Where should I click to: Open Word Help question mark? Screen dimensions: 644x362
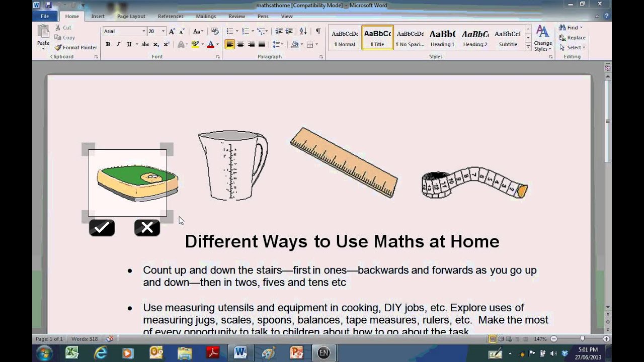point(607,16)
